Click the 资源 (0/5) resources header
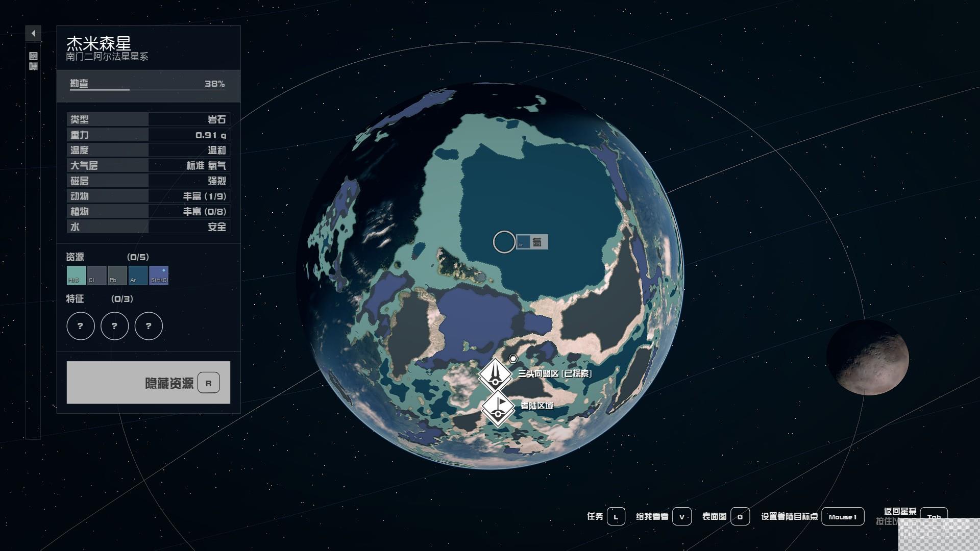Image resolution: width=980 pixels, height=551 pixels. (x=108, y=257)
